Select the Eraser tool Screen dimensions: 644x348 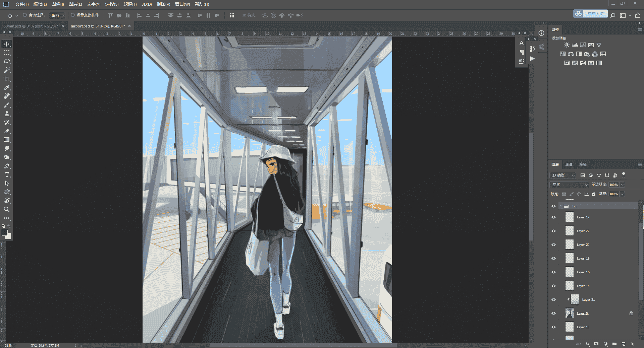pyautogui.click(x=7, y=131)
